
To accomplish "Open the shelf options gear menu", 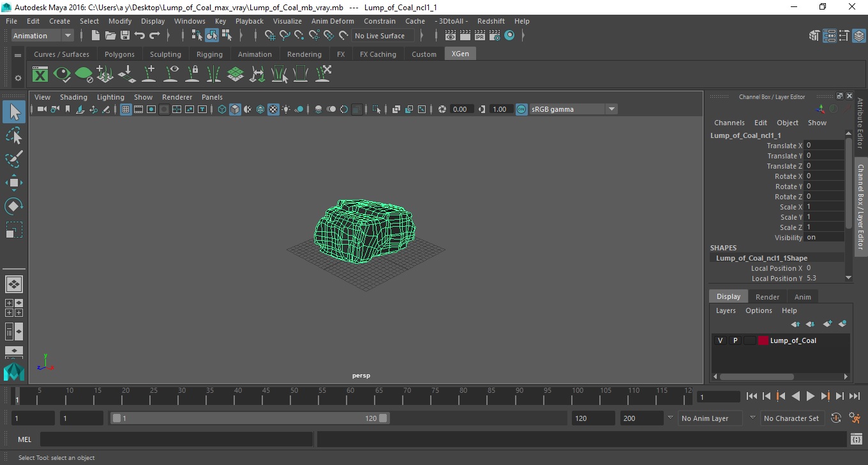I will point(18,78).
